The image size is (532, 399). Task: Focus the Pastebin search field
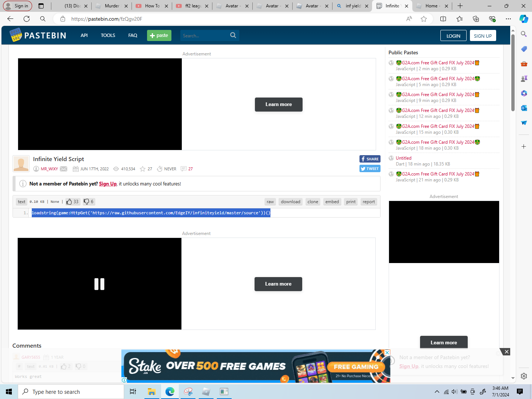pyautogui.click(x=204, y=35)
